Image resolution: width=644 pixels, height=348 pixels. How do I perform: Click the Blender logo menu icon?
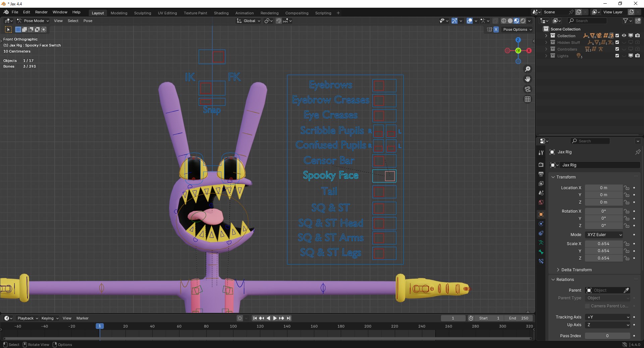pyautogui.click(x=6, y=12)
